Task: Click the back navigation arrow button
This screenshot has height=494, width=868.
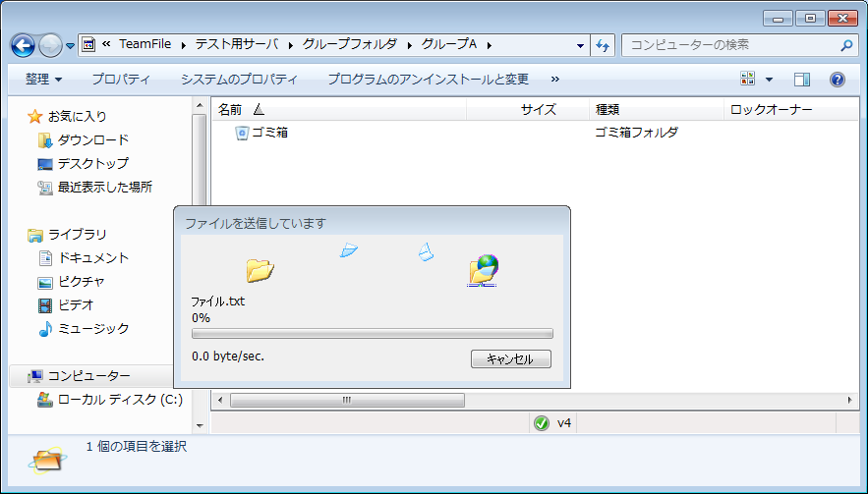Action: [x=24, y=45]
